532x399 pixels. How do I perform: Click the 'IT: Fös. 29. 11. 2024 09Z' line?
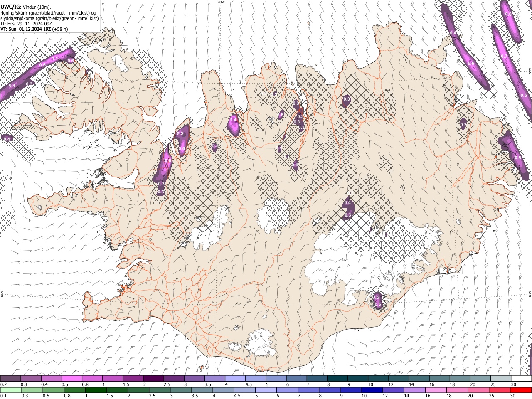coord(26,24)
